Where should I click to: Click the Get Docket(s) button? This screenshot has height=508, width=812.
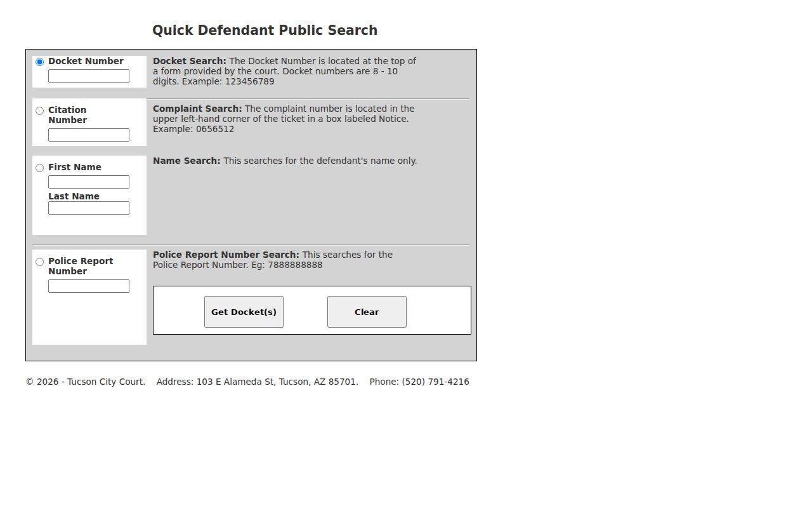tap(244, 312)
